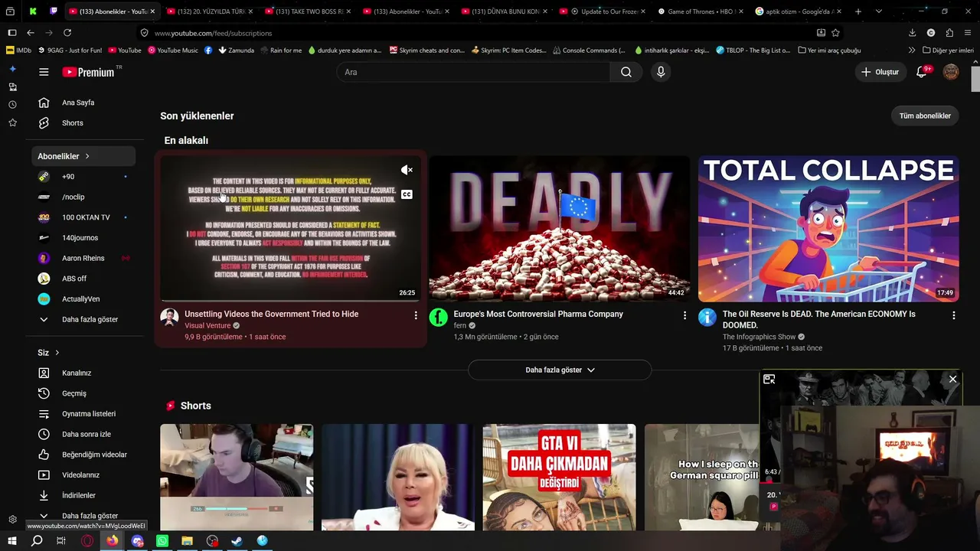Open the browser tab list dropdown
Viewport: 980px width, 551px height.
878,11
